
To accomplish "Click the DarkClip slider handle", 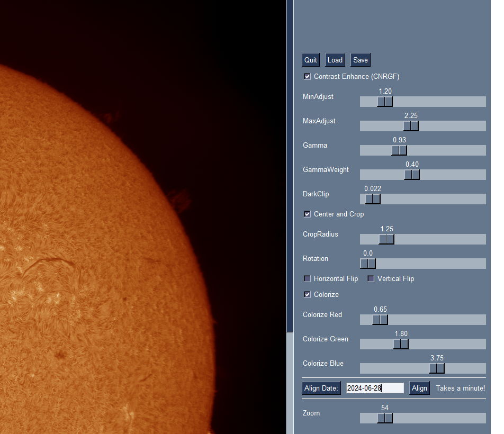I will coord(373,199).
